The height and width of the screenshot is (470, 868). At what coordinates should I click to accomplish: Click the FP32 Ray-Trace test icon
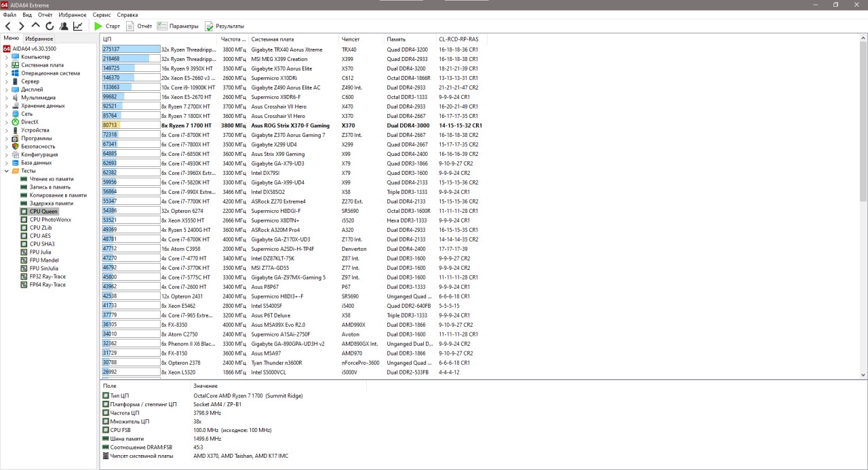pyautogui.click(x=24, y=277)
